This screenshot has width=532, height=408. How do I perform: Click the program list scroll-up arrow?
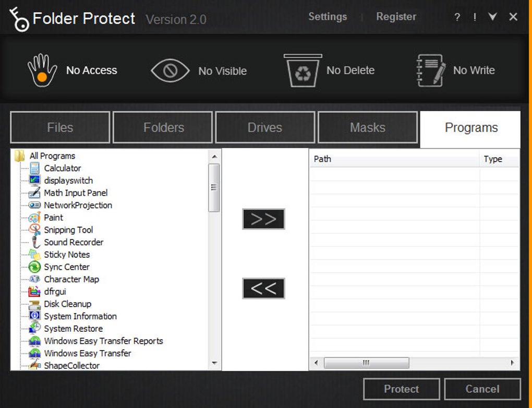pos(214,157)
